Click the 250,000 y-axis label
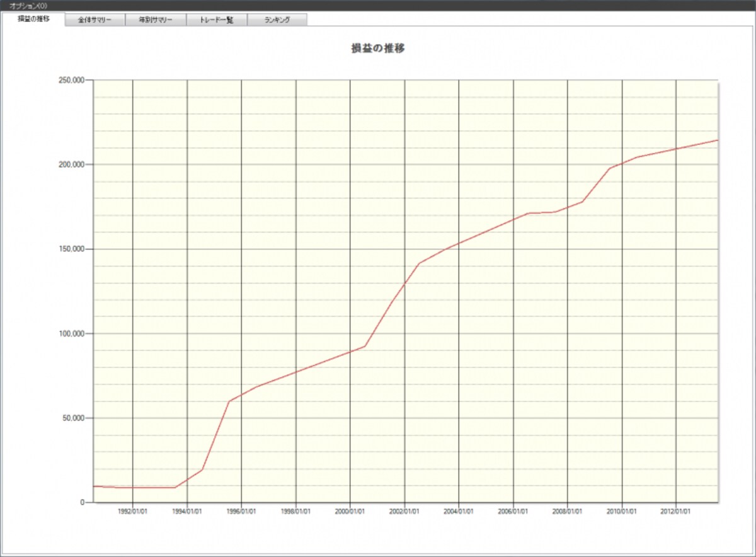Viewport: 756px width, 557px height. click(72, 80)
